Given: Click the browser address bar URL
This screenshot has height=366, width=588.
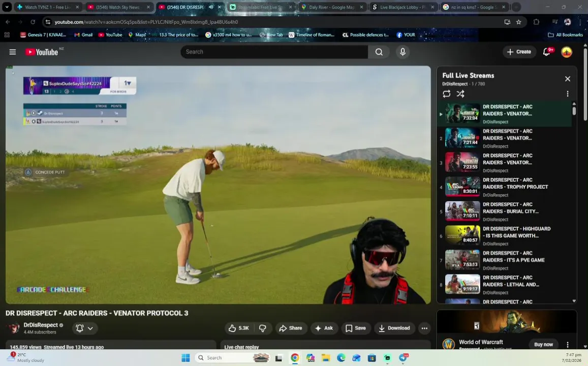Looking at the screenshot, I should (x=146, y=22).
